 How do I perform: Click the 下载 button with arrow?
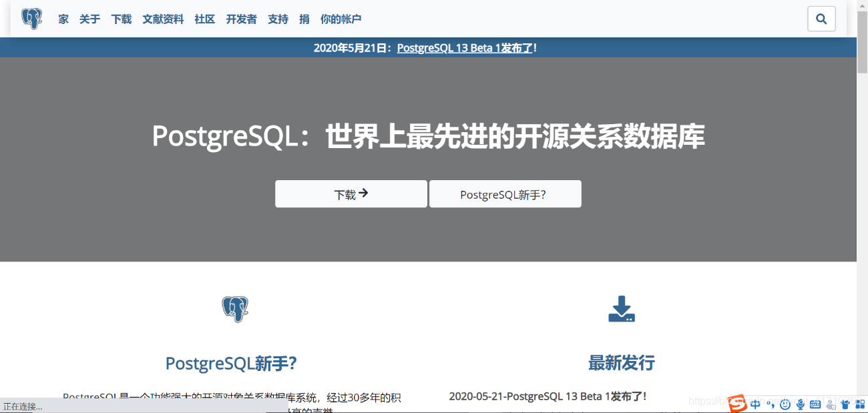(x=351, y=193)
